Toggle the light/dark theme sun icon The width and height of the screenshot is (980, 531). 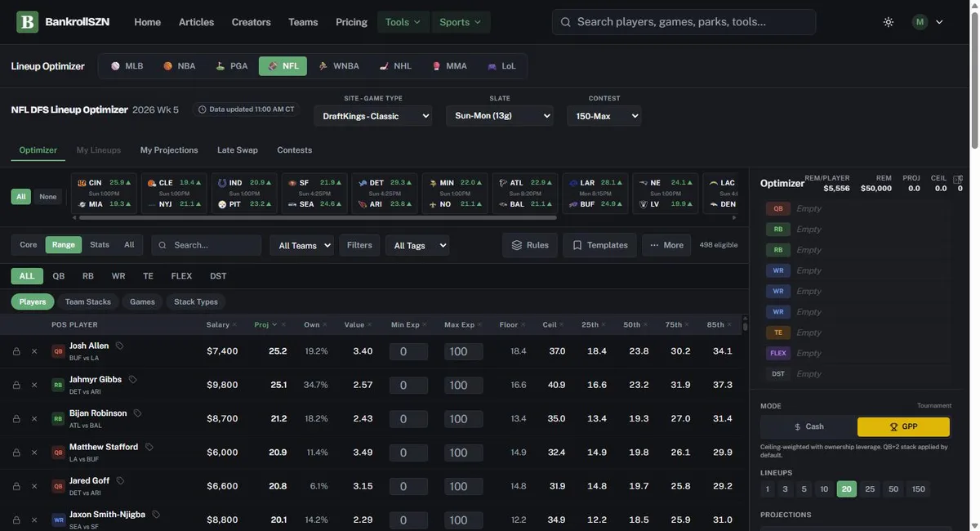pos(889,22)
